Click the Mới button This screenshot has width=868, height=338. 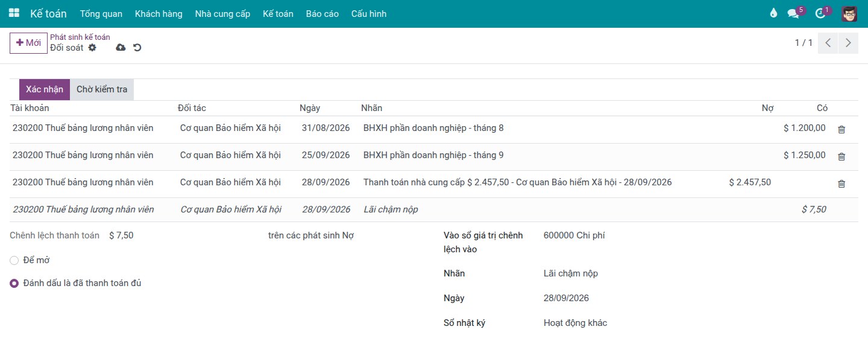coord(28,43)
